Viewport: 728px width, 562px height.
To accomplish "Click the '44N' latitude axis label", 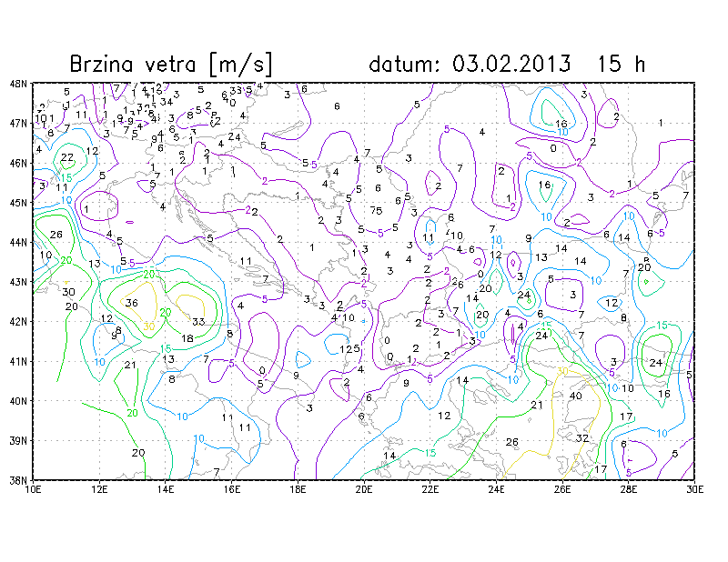I will [18, 242].
